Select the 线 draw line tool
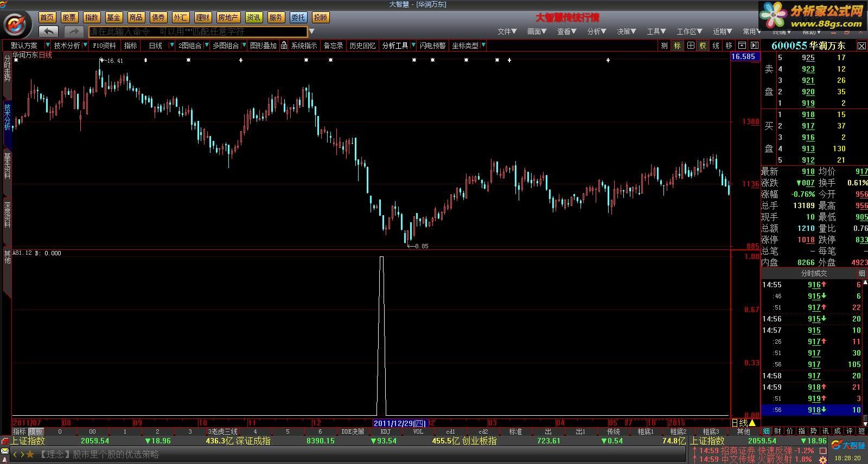868x464 pixels. pos(716,46)
